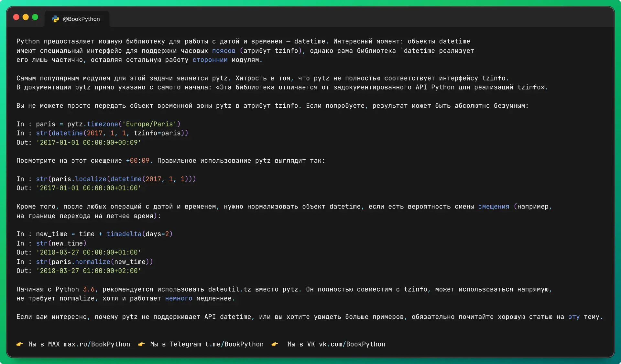Viewport: 621px width, 364px height.
Task: Click the yellow minimize window button
Action: click(x=26, y=17)
